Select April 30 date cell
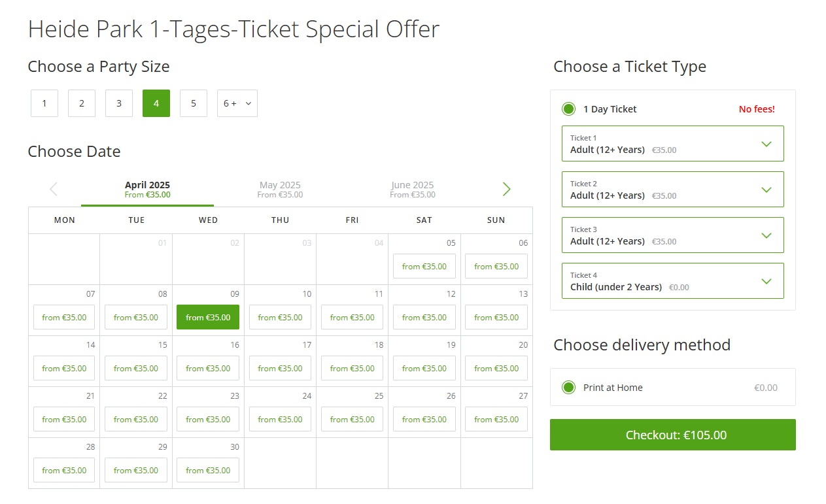This screenshot has height=504, width=826. pyautogui.click(x=207, y=470)
